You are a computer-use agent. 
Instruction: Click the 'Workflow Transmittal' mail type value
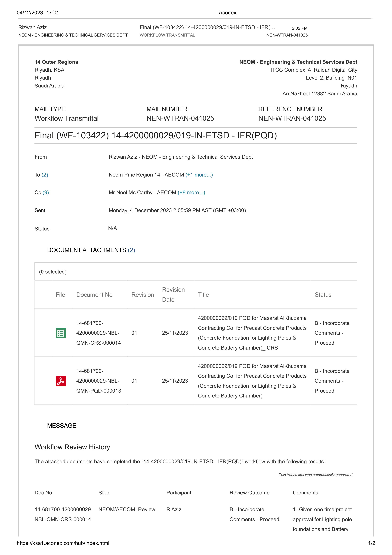(66, 118)
